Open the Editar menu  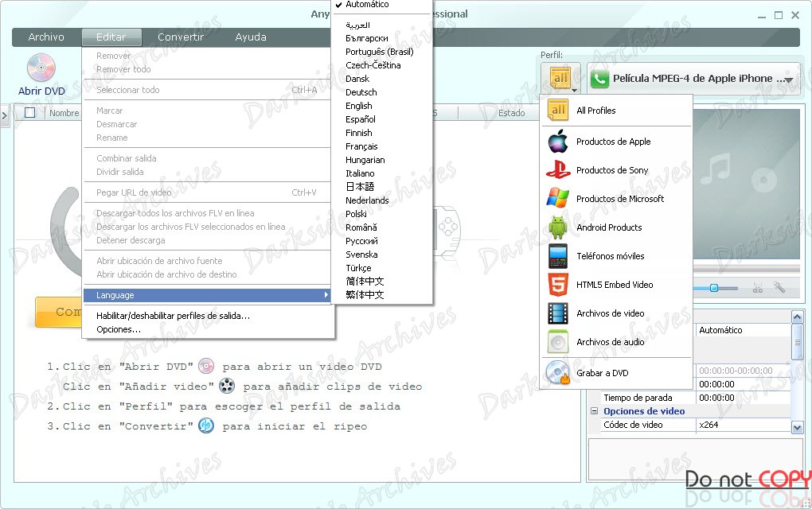111,37
